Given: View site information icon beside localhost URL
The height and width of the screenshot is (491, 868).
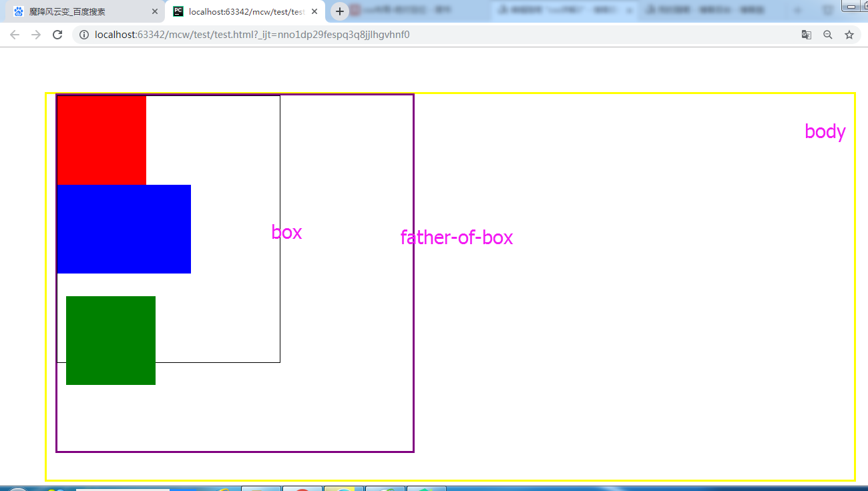Looking at the screenshot, I should 84,35.
